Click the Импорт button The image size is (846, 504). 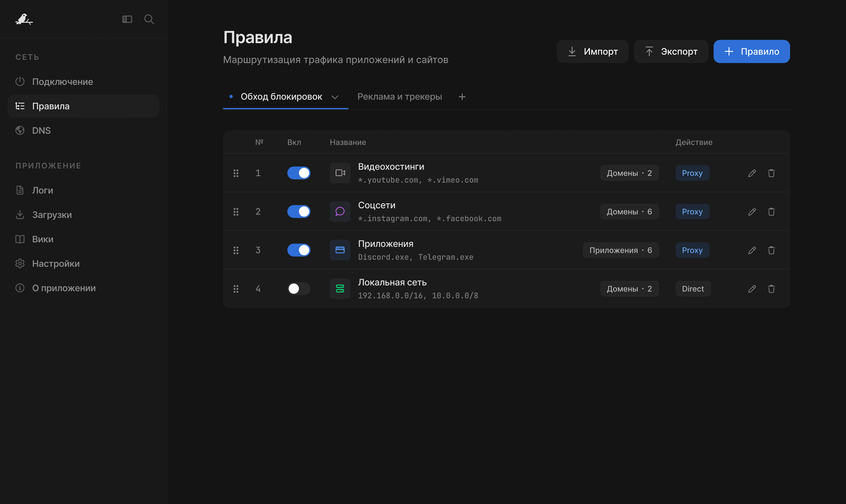tap(592, 52)
